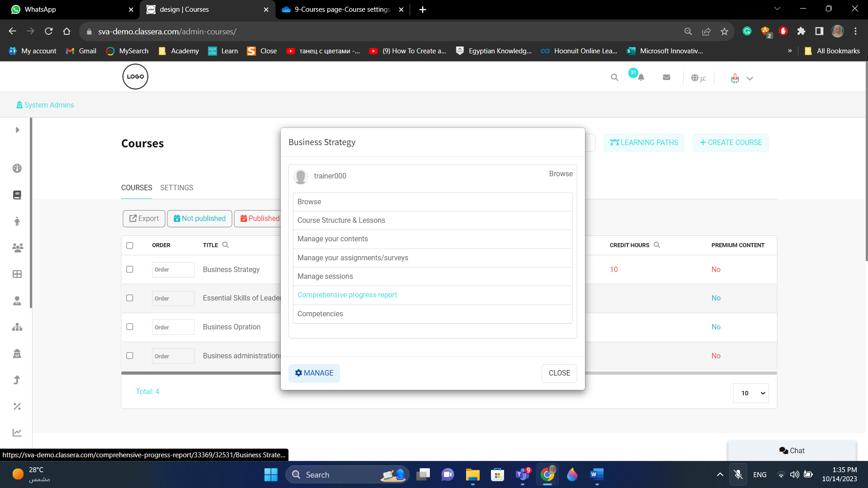The height and width of the screenshot is (488, 868).
Task: Check the checkbox next to Business Strategy
Action: click(x=130, y=269)
